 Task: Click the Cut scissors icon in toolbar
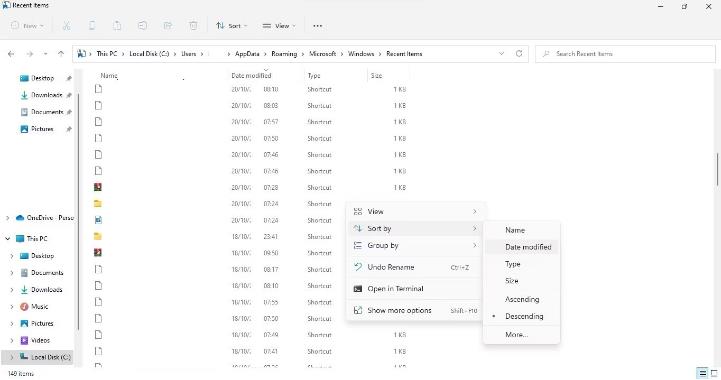tap(67, 26)
